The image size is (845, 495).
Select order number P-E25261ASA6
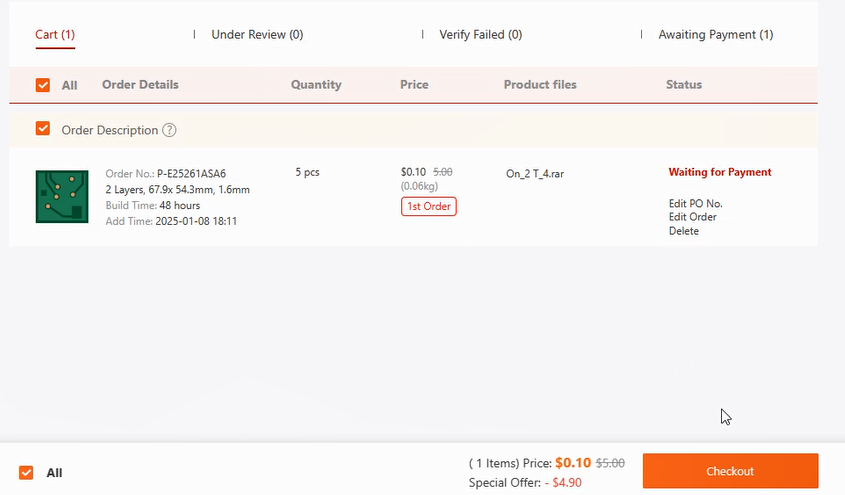pyautogui.click(x=191, y=174)
